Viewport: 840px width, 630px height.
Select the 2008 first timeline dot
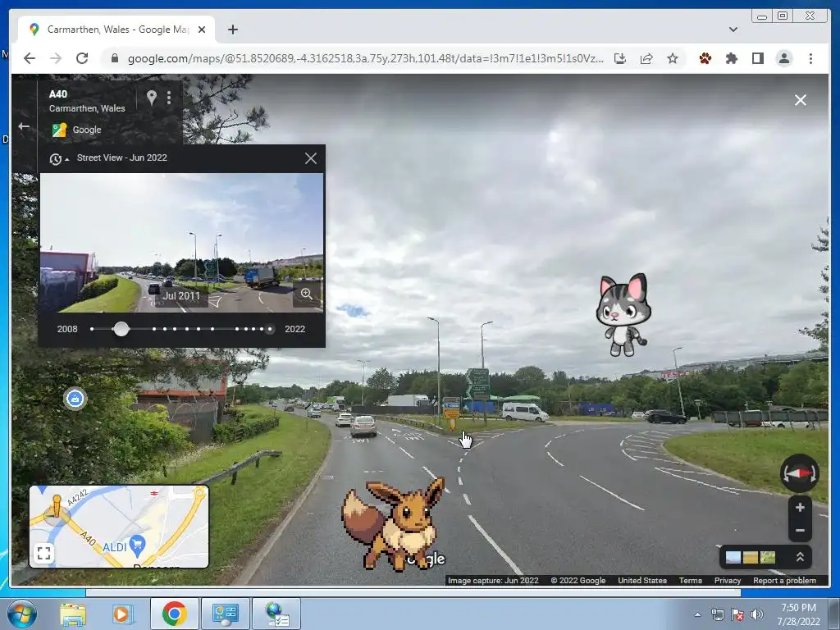(92, 329)
